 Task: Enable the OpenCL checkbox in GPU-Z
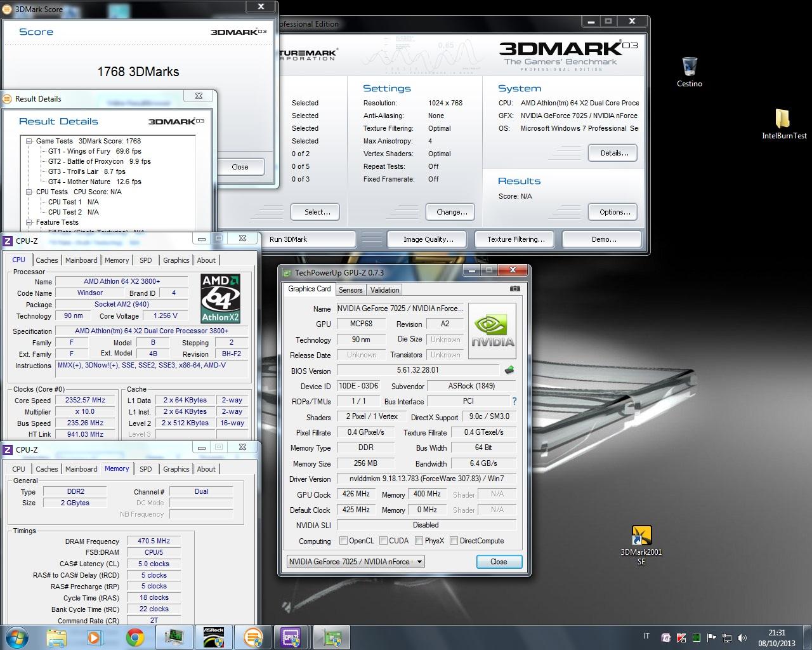coord(343,541)
